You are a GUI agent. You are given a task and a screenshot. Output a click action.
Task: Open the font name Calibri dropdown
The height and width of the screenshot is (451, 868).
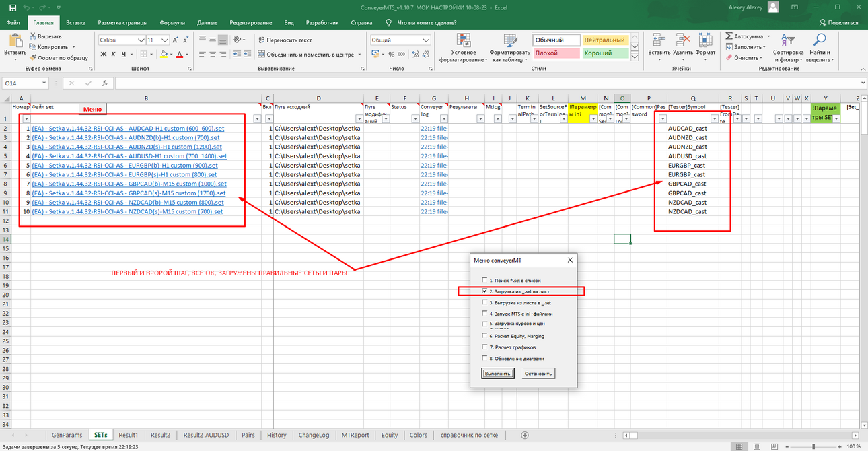pos(139,40)
